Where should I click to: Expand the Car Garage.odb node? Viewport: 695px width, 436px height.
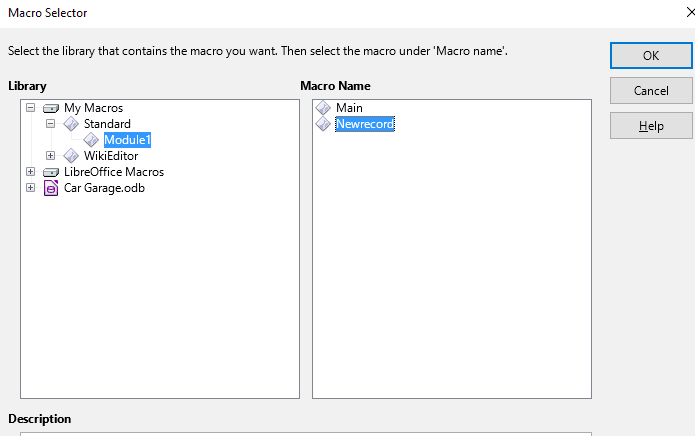coord(30,187)
